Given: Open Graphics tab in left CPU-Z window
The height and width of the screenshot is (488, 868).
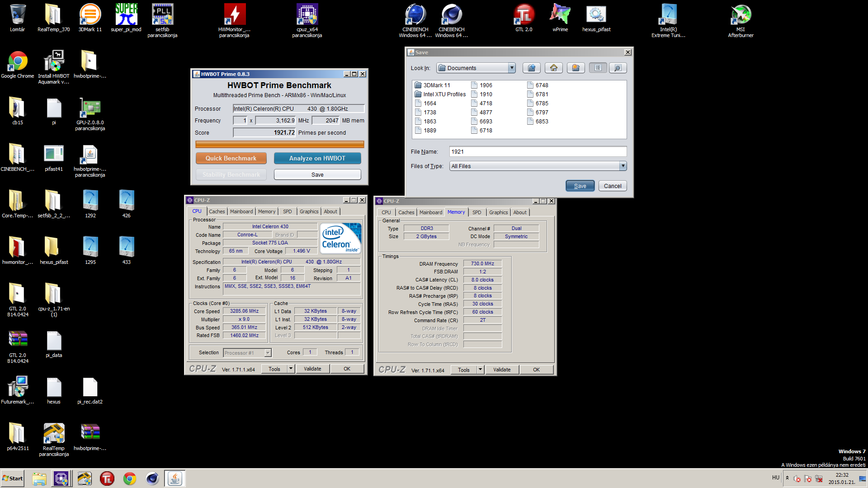Looking at the screenshot, I should [309, 211].
